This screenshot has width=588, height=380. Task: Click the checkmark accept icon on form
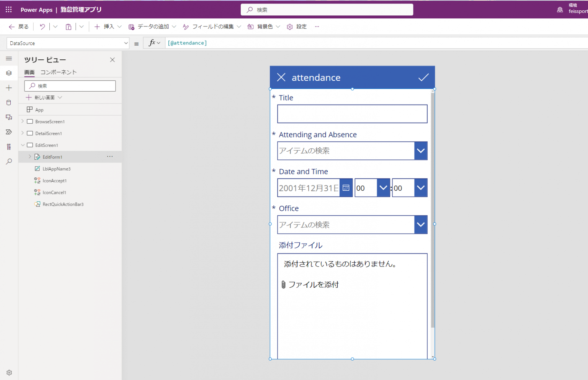[423, 77]
